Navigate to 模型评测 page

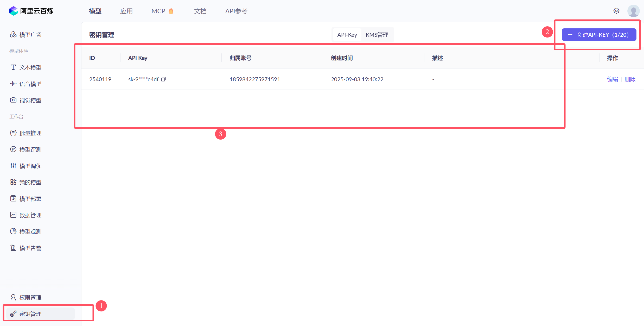tap(30, 149)
